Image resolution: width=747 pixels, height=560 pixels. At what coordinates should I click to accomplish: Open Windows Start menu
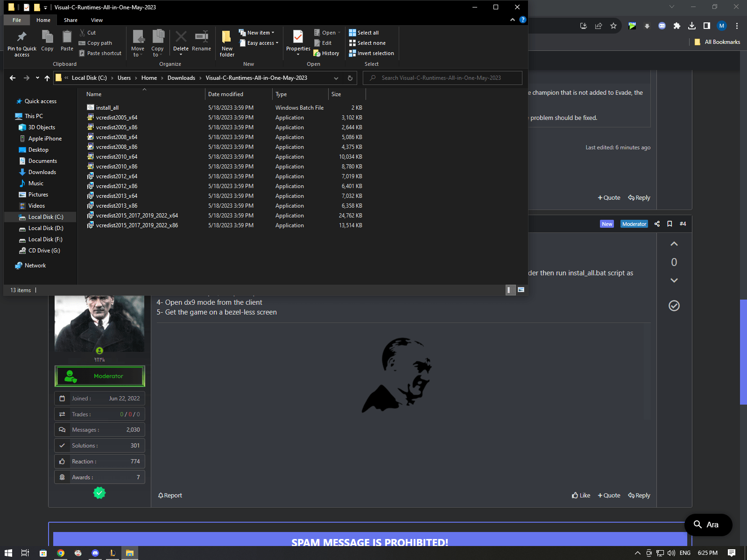(8, 553)
